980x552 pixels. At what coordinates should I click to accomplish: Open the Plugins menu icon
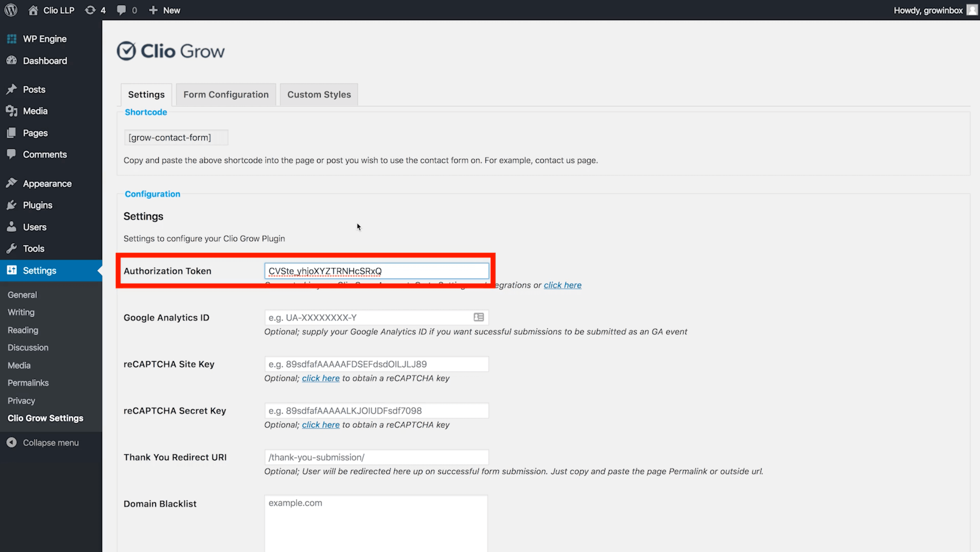[12, 205]
